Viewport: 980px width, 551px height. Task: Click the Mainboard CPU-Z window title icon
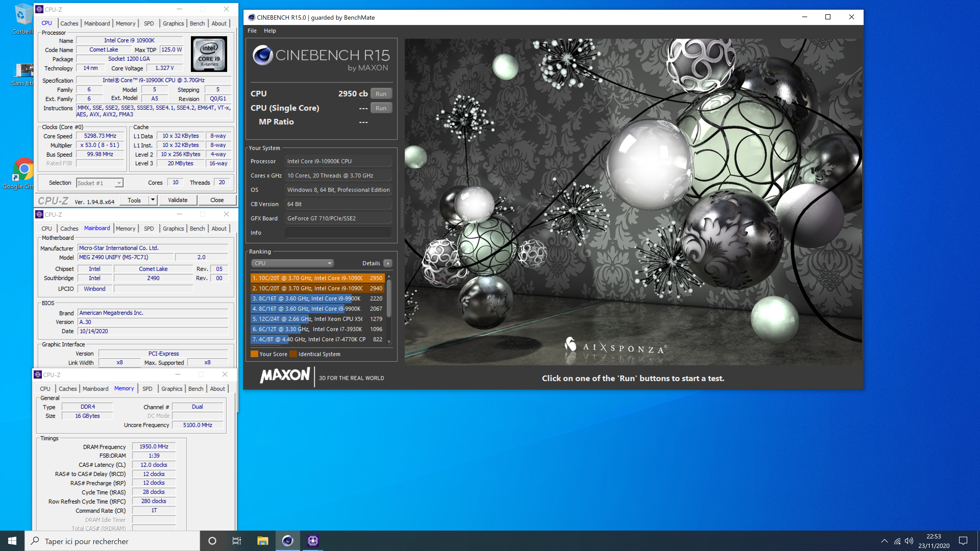coord(39,215)
